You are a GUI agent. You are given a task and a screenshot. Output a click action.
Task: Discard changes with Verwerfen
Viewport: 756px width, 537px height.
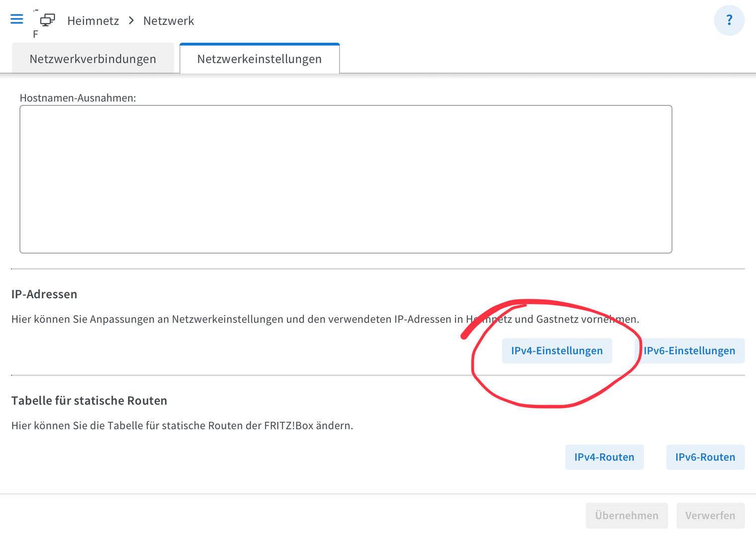[710, 516]
